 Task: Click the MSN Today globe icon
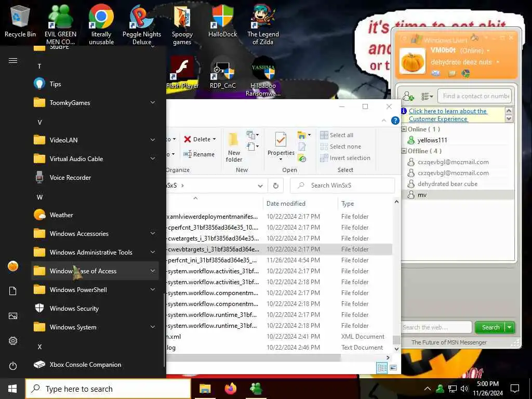465,73
